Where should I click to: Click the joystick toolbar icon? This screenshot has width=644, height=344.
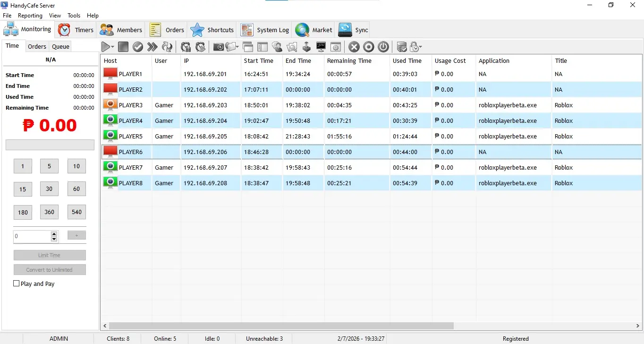point(306,47)
